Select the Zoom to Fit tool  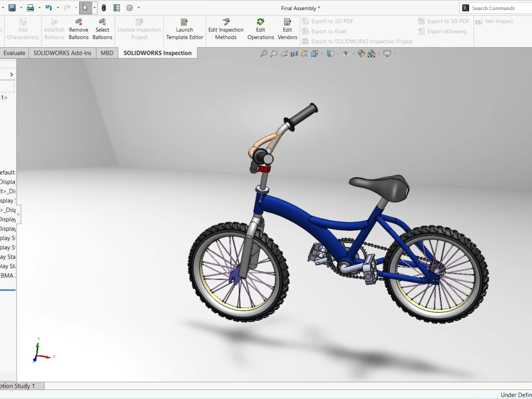coord(263,54)
